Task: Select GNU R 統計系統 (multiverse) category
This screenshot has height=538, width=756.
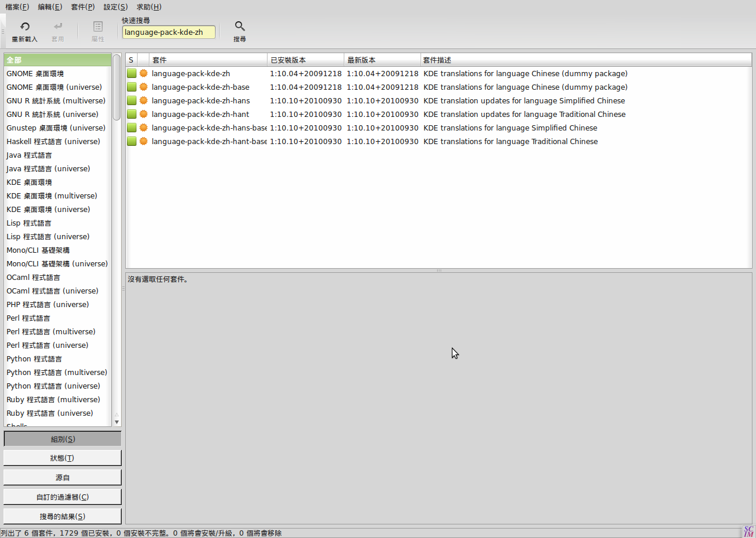Action: 57,101
